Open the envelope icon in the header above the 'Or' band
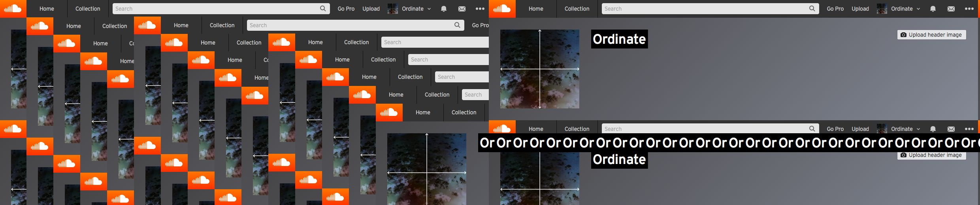The width and height of the screenshot is (980, 205). 951,129
